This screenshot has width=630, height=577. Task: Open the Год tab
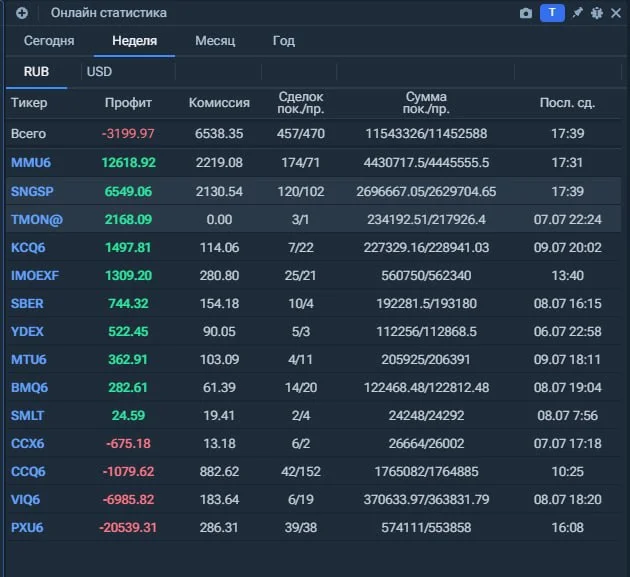point(284,41)
